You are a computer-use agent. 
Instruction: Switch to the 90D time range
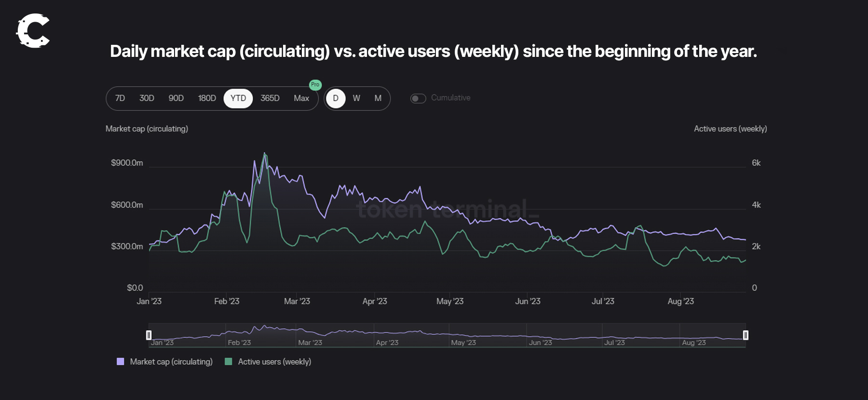[176, 98]
